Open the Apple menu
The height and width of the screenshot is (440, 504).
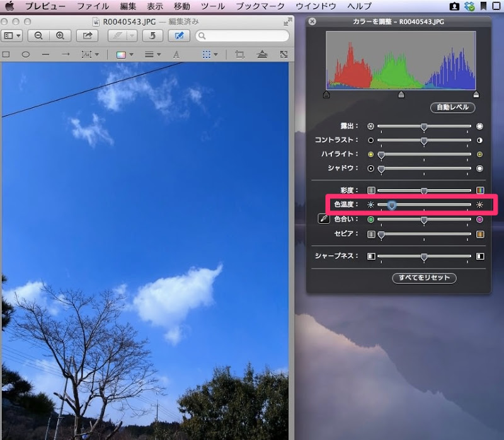point(10,6)
